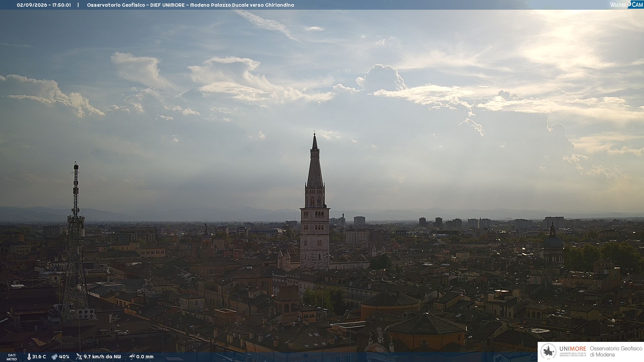This screenshot has height=362, width=644.
Task: Click the rain umbrella icon
Action: 132,357
